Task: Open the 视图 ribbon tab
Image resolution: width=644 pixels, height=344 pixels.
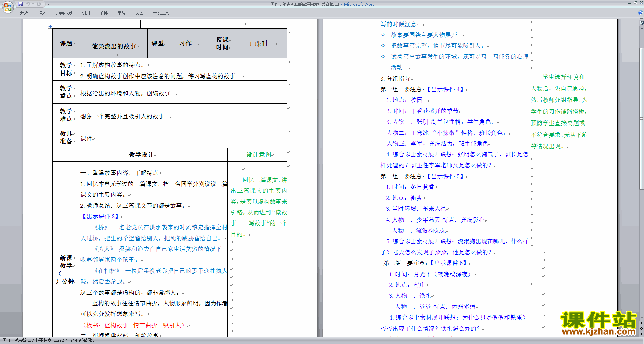Action: coord(139,13)
